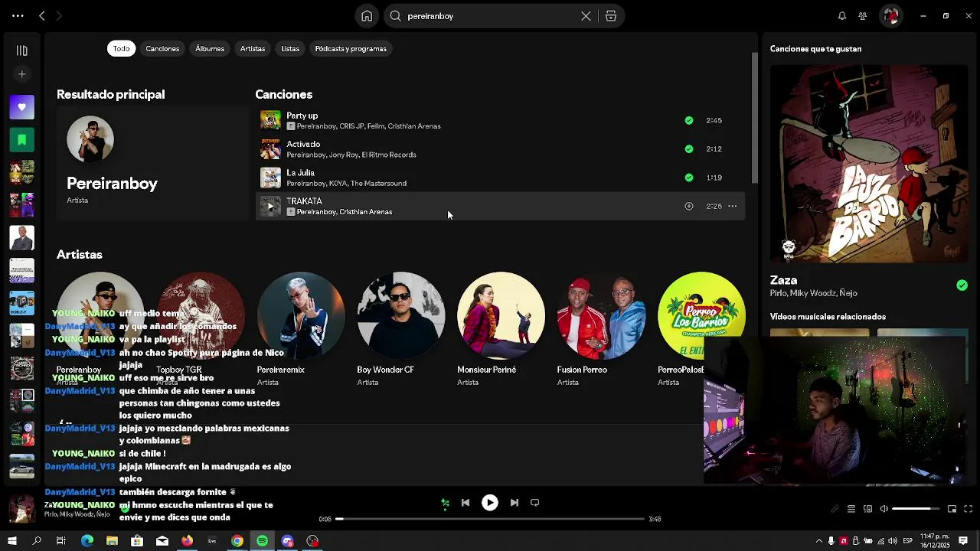Open the La Julia song title
980x551 pixels.
click(300, 173)
